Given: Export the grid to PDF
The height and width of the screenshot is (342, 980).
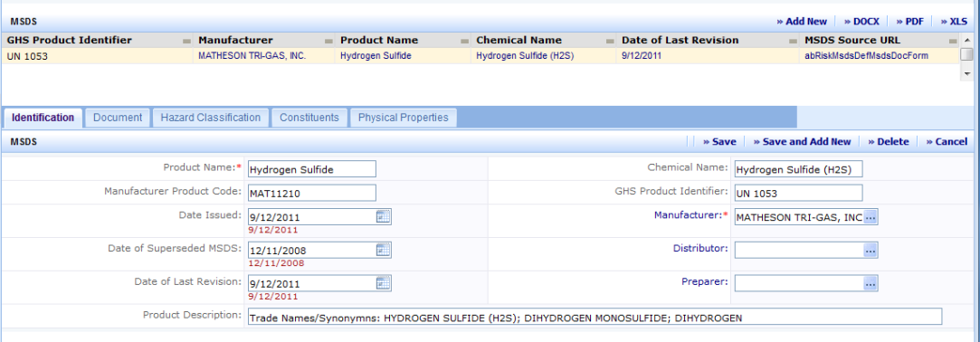Looking at the screenshot, I should [909, 21].
